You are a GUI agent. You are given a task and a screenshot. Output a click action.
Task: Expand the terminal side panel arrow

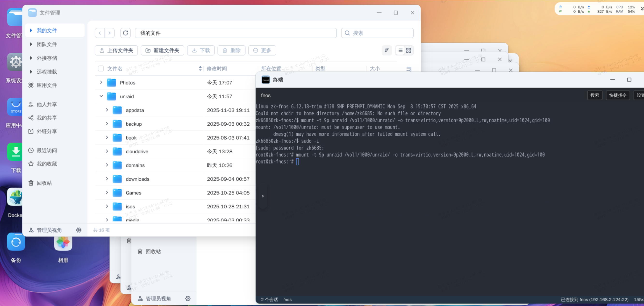tap(263, 196)
